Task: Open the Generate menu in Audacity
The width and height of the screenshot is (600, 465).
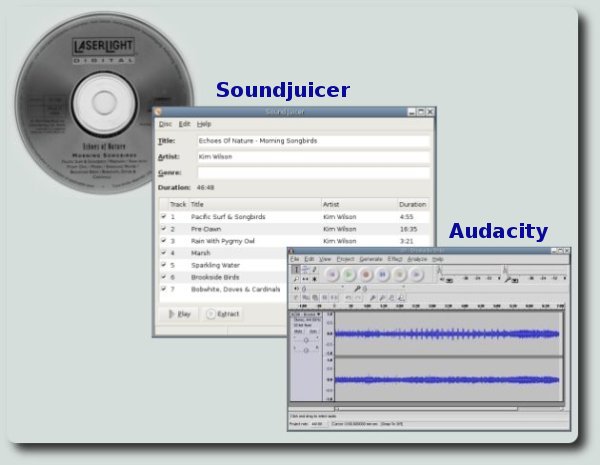Action: [371, 259]
